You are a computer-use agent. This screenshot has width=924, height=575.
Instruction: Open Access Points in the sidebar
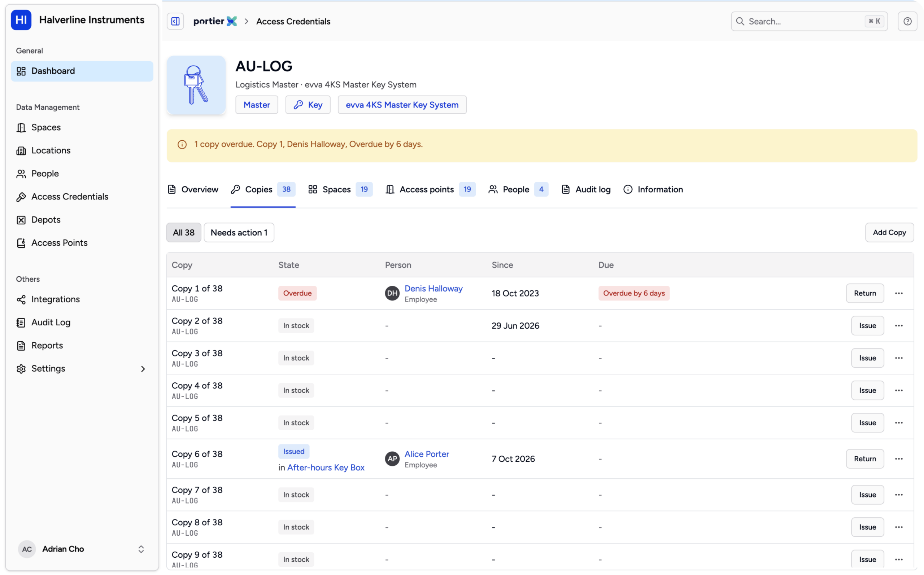click(x=82, y=243)
